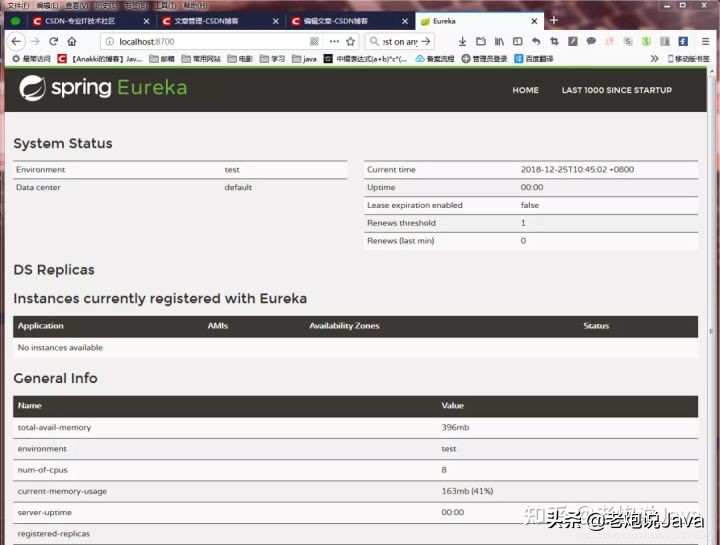The height and width of the screenshot is (545, 720).
Task: Click the Current time value 2018-12-25T10:45:02
Action: coord(577,169)
